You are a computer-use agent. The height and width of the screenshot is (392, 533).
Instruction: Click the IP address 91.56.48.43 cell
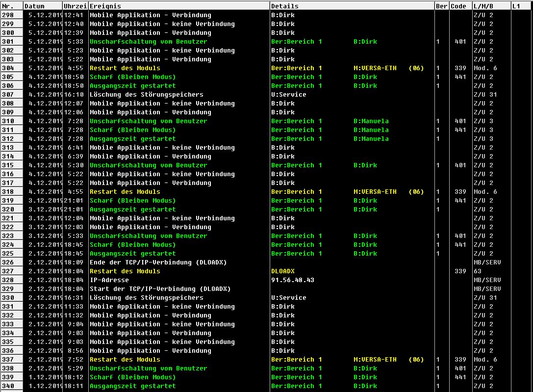293,280
